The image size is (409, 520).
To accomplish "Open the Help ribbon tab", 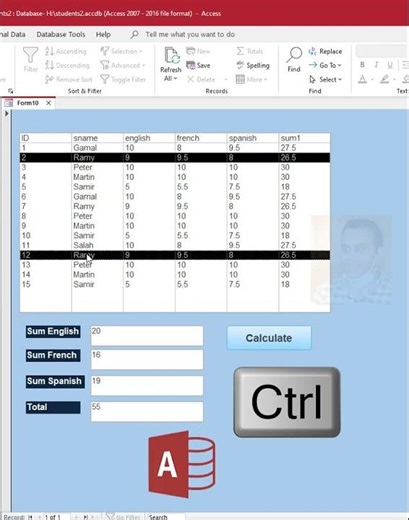I will [103, 34].
